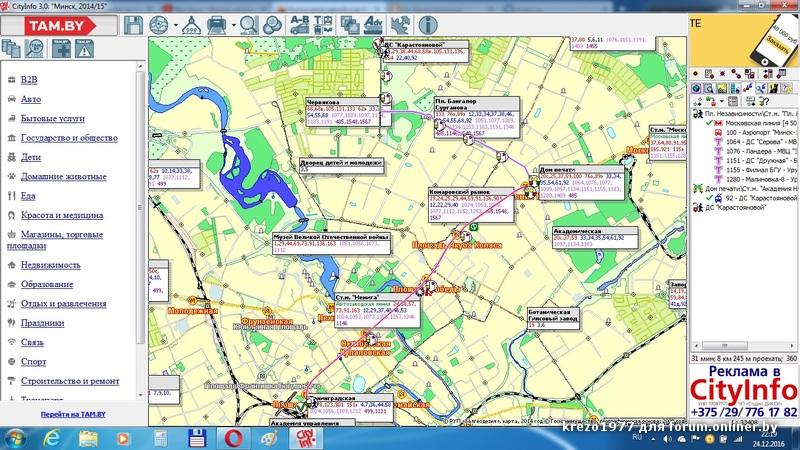This screenshot has height=450, width=800.
Task: Select the globe tab in right panel
Action: [x=696, y=88]
